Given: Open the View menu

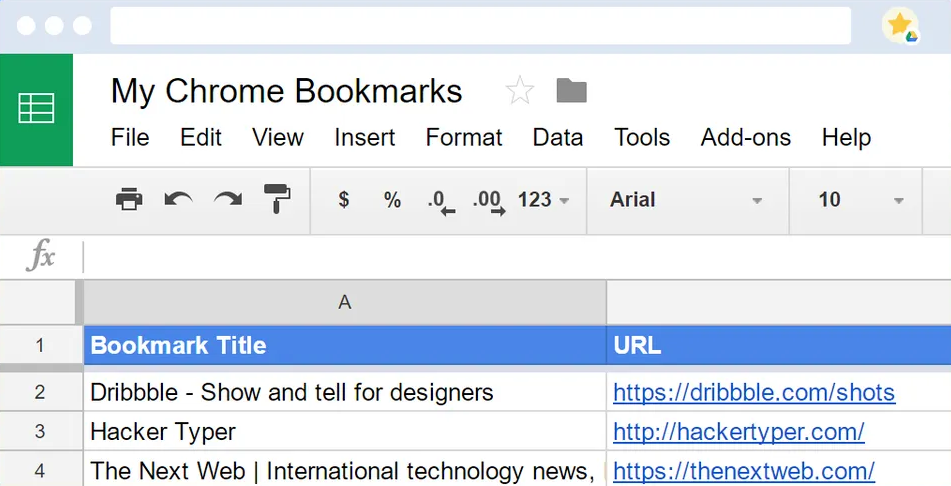Looking at the screenshot, I should (278, 138).
